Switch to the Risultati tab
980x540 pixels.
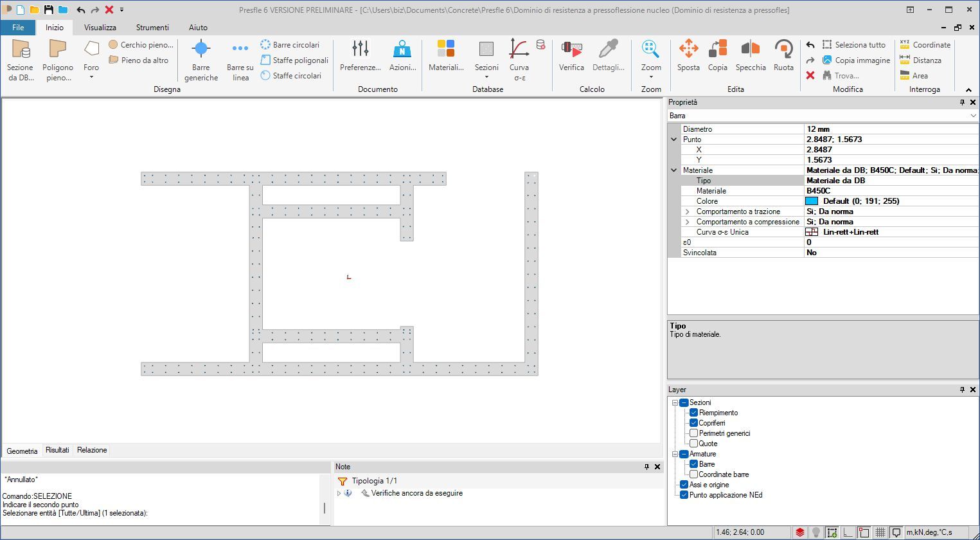[x=57, y=450]
